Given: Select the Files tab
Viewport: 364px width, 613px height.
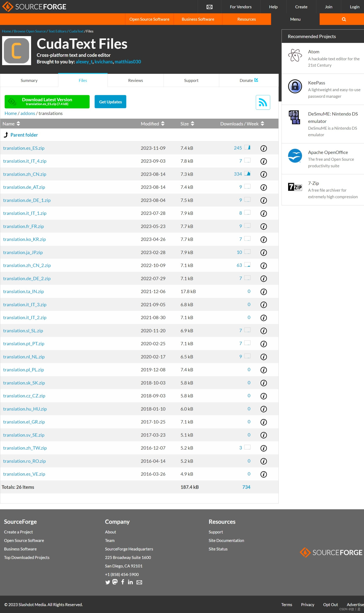Looking at the screenshot, I should point(83,81).
